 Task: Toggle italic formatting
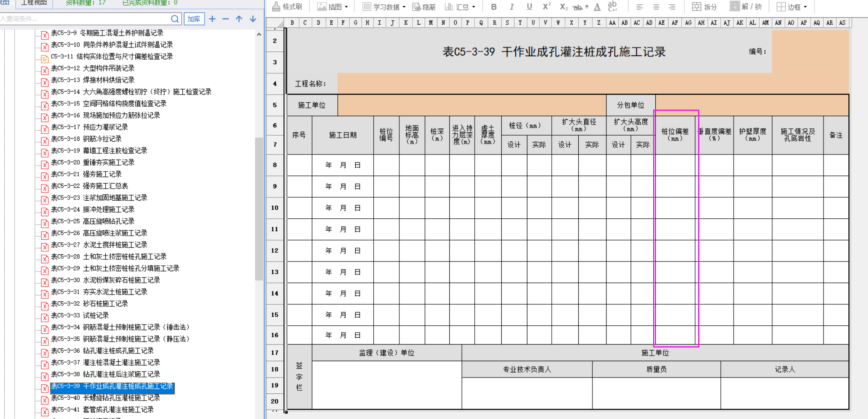click(511, 7)
